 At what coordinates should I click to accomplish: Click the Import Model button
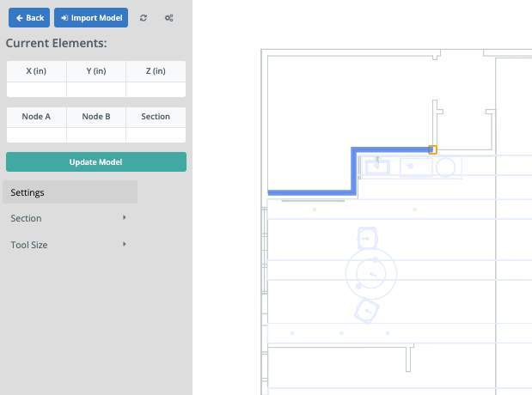(x=90, y=17)
